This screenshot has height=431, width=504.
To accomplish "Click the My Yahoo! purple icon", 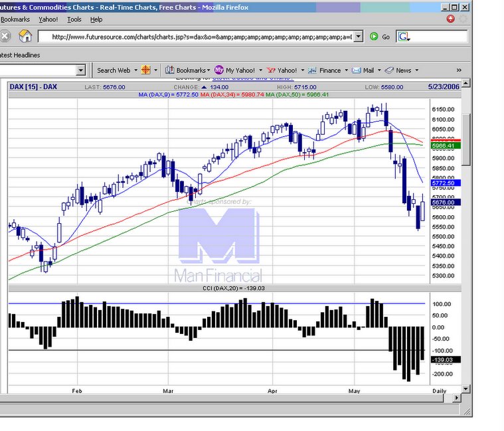I will click(x=219, y=70).
